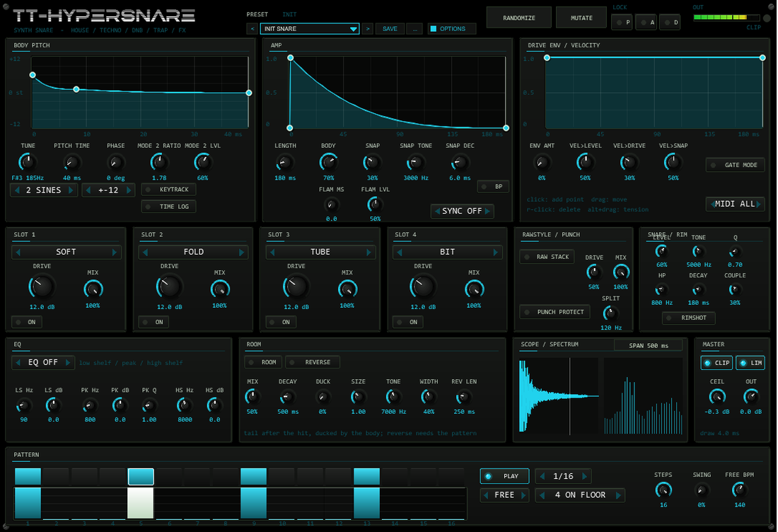Click the amp LENGTH knob
This screenshot has width=778, height=532.
tap(285, 162)
